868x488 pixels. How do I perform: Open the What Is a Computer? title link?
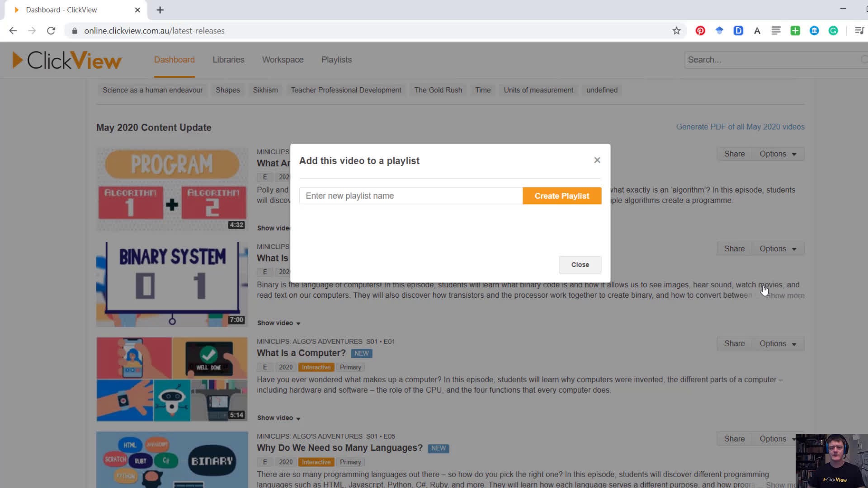pos(301,353)
